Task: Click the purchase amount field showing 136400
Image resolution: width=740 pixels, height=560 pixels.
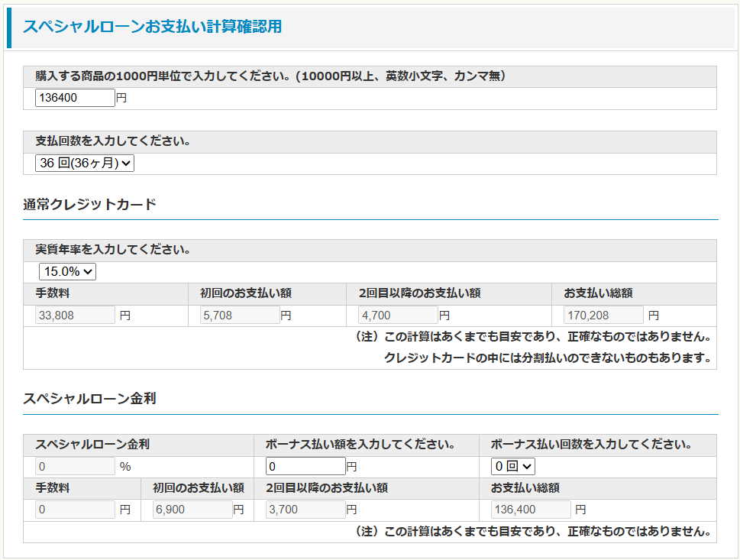Action: point(75,98)
